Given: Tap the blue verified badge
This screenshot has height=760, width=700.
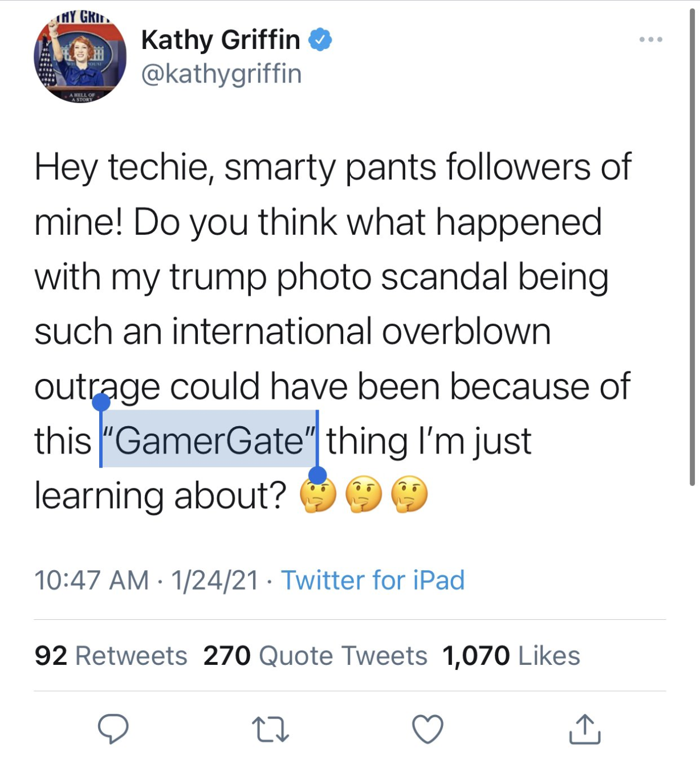Looking at the screenshot, I should pyautogui.click(x=320, y=40).
